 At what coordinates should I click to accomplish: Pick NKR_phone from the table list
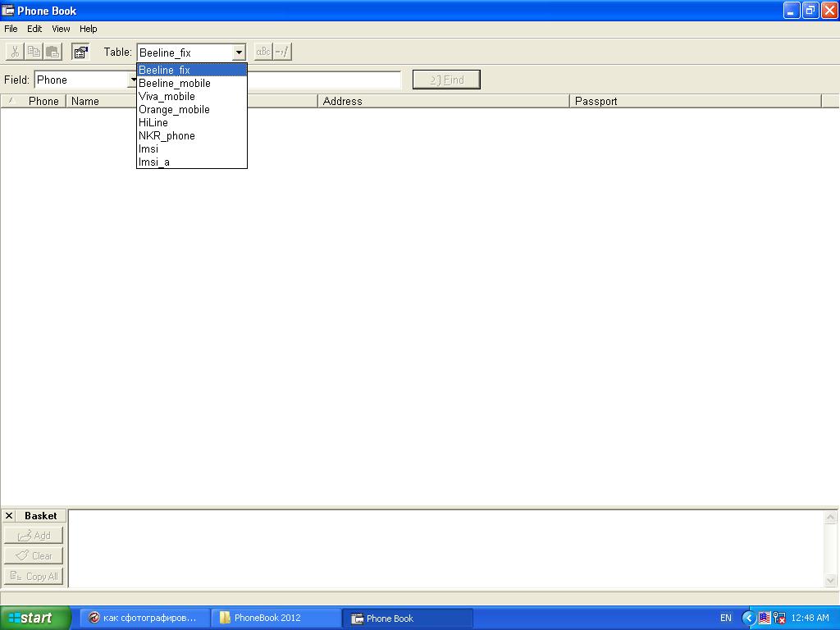192,135
